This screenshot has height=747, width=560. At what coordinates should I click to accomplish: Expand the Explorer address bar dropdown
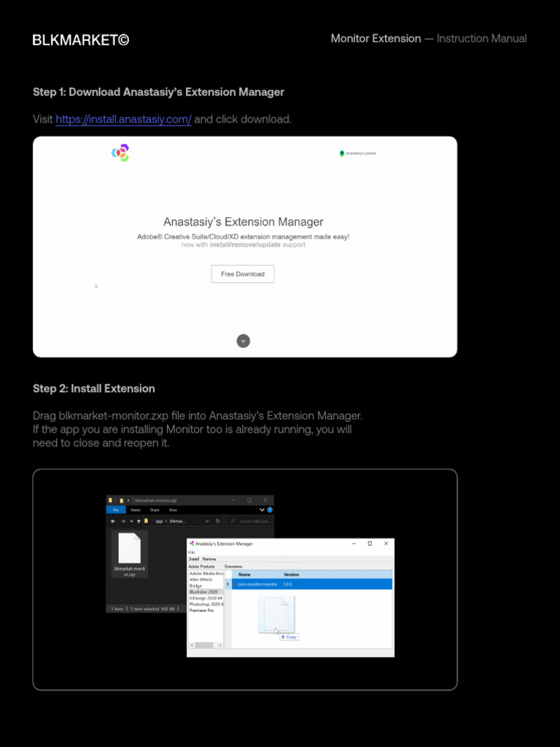(207, 521)
